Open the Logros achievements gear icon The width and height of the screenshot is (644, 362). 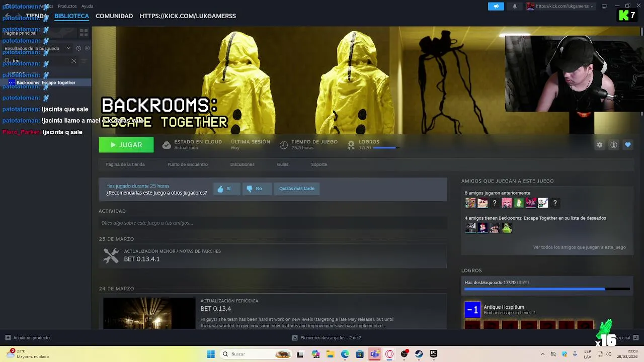pos(351,145)
